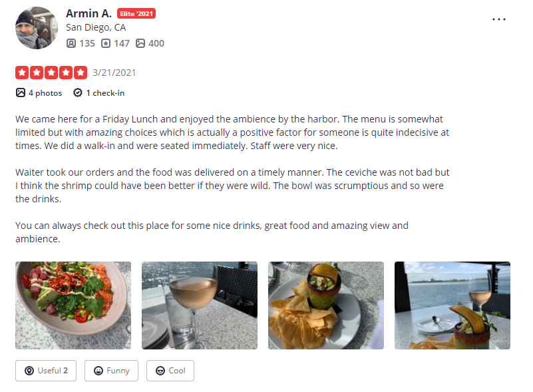Mark the review as Funny
The image size is (533, 392).
point(112,371)
